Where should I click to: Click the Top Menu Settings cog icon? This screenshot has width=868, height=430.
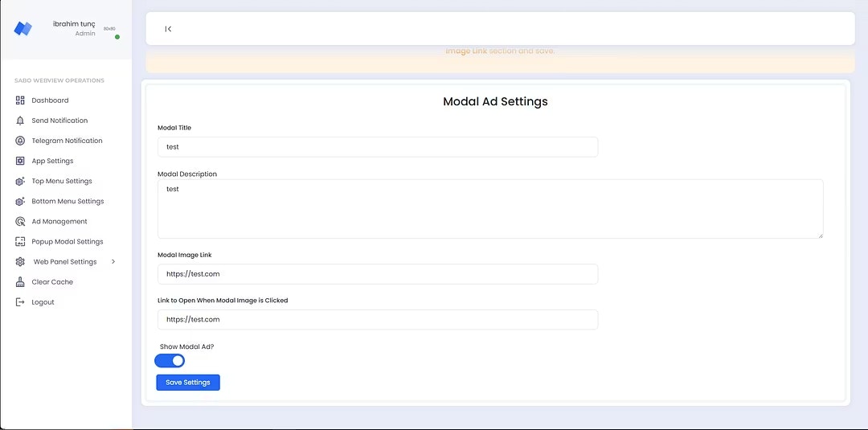20,181
